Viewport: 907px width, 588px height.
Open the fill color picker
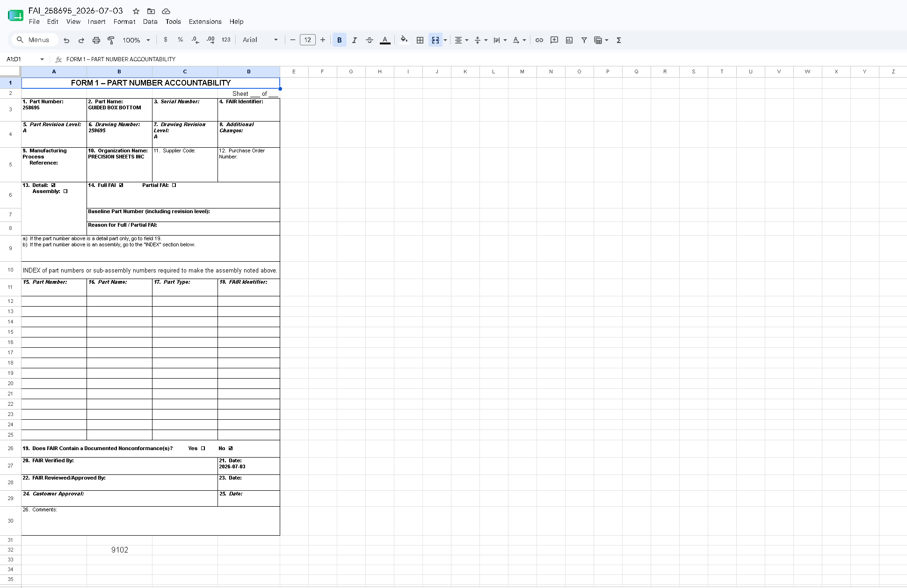point(405,40)
